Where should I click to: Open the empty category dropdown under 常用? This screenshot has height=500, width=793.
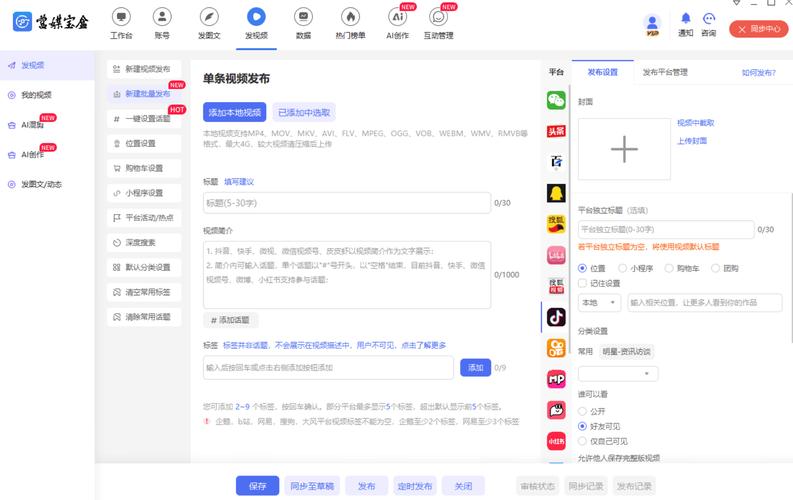[x=618, y=374]
